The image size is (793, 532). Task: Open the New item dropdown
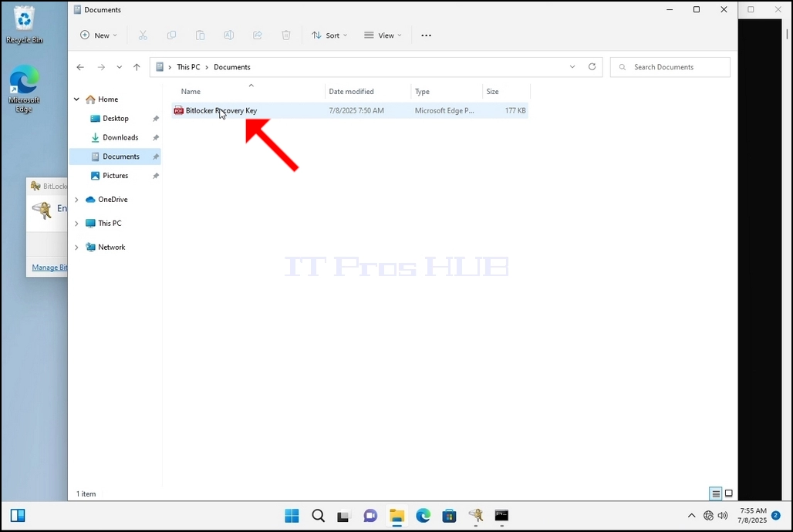click(99, 35)
